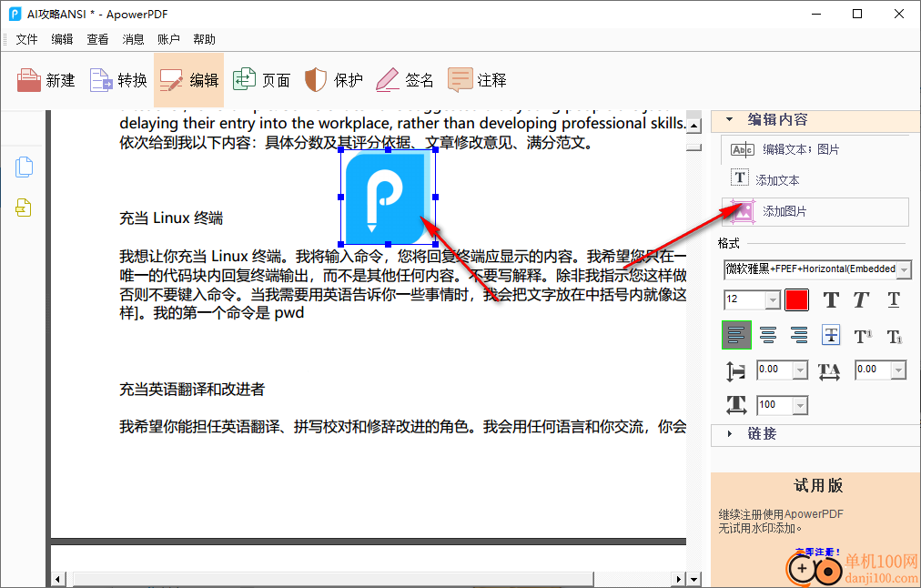The height and width of the screenshot is (588, 921).
Task: Expand the 链接 section
Action: point(730,433)
